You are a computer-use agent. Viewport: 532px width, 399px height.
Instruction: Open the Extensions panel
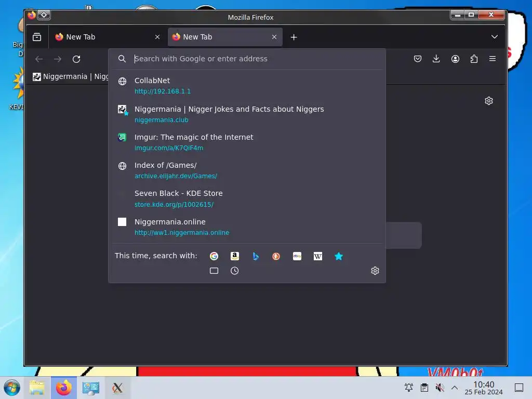coord(474,59)
